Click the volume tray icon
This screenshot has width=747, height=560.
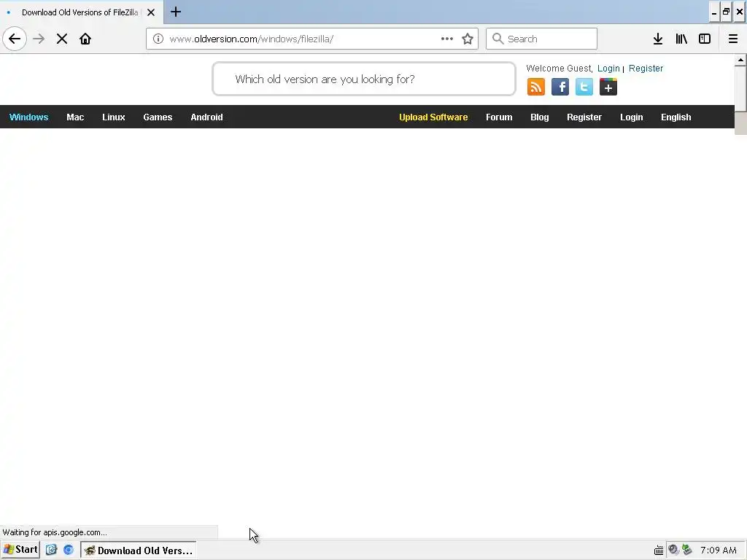(x=673, y=550)
